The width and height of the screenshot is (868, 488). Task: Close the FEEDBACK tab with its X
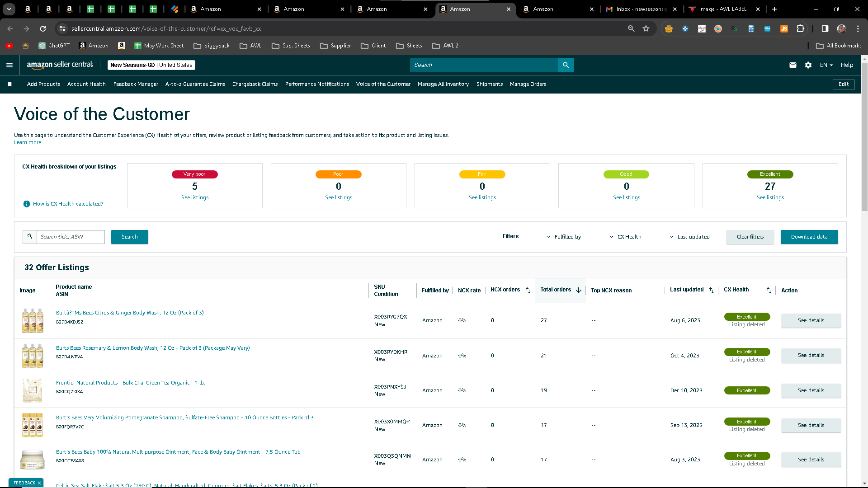coord(39,483)
